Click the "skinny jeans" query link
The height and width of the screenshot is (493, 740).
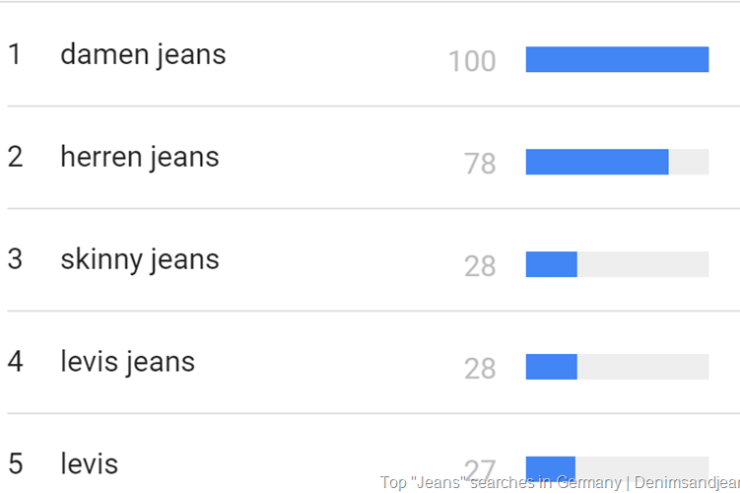point(139,260)
